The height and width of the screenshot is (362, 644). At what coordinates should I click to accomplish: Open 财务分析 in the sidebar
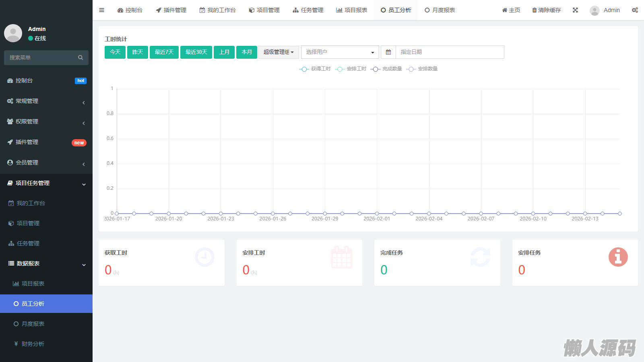[33, 344]
